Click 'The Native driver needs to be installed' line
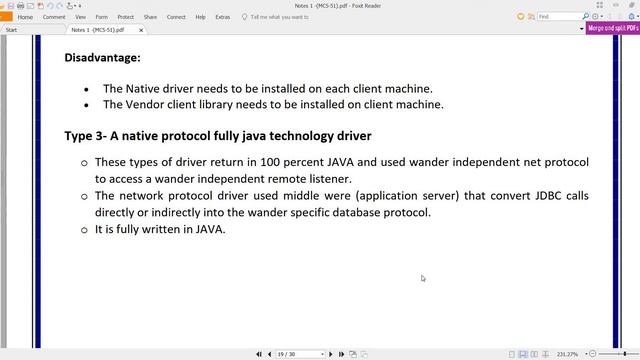The image size is (640, 360). [268, 89]
